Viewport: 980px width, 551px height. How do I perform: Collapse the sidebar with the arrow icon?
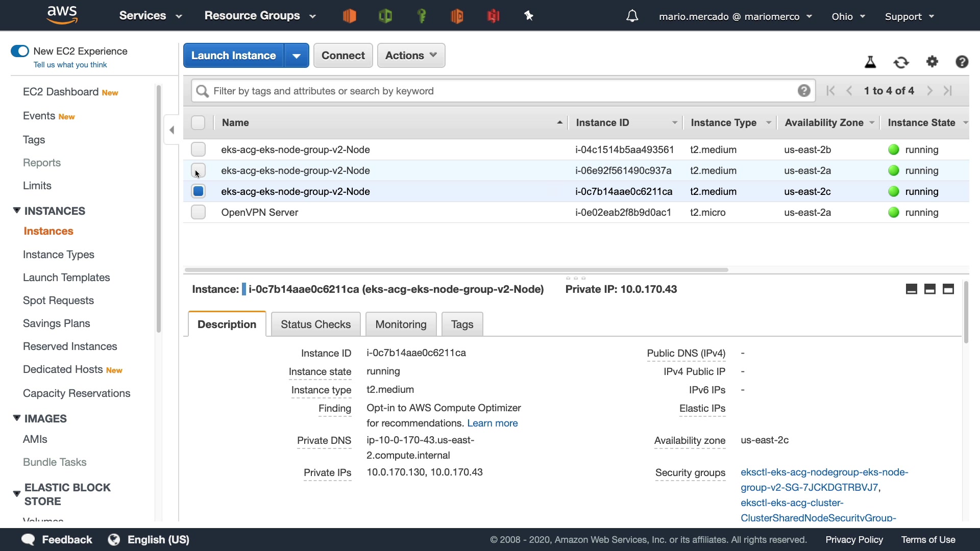pyautogui.click(x=172, y=130)
